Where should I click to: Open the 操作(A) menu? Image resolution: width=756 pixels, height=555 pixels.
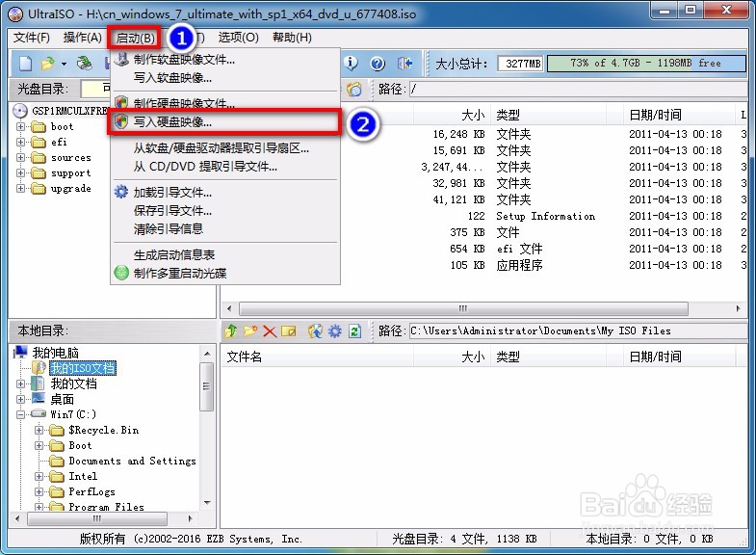tap(83, 38)
